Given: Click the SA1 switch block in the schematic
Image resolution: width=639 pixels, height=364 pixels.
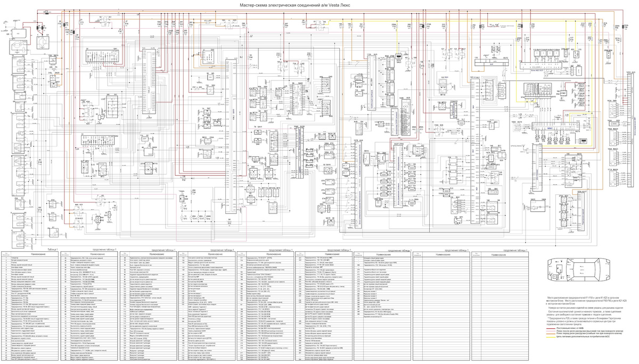Looking at the screenshot, I should [102, 56].
